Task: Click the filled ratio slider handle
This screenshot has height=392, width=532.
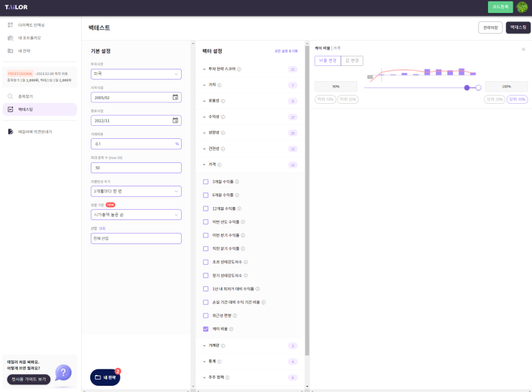Action: point(468,87)
